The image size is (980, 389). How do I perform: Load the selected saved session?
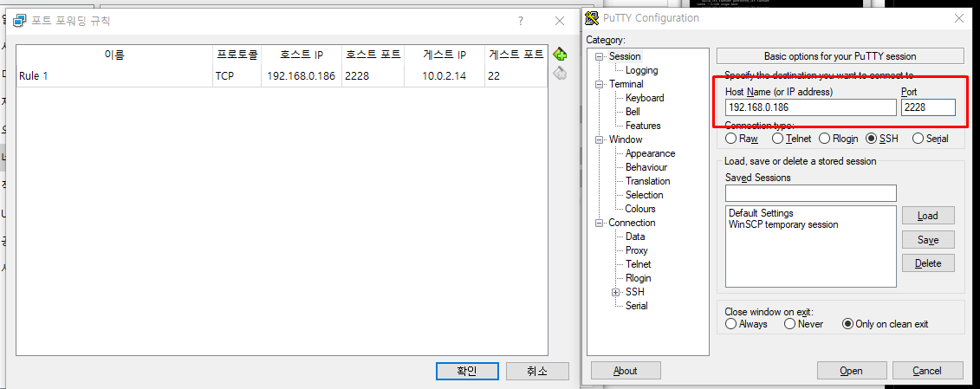[928, 216]
